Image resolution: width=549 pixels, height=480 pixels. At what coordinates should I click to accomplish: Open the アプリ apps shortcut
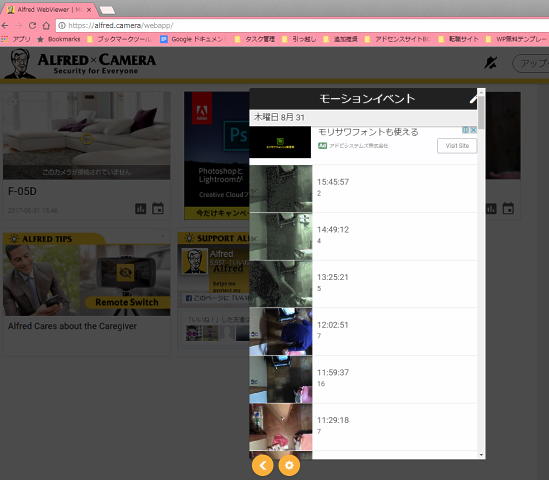(x=16, y=39)
